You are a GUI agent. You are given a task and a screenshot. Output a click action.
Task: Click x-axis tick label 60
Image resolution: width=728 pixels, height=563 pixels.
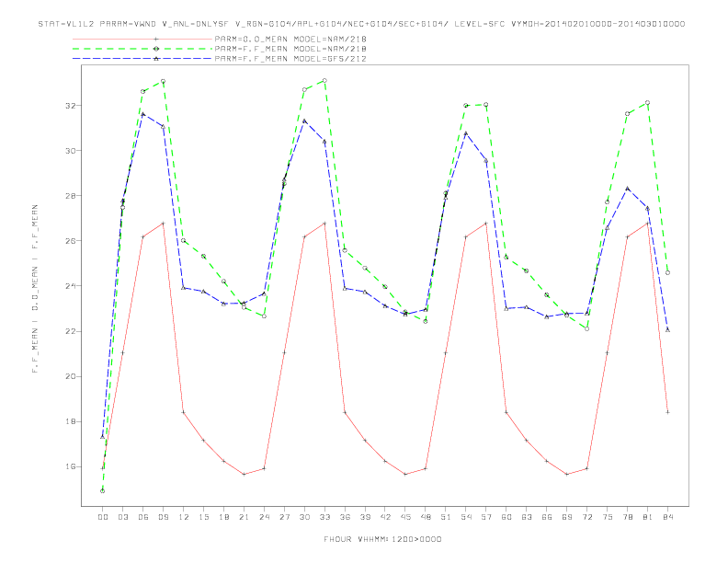pyautogui.click(x=506, y=517)
